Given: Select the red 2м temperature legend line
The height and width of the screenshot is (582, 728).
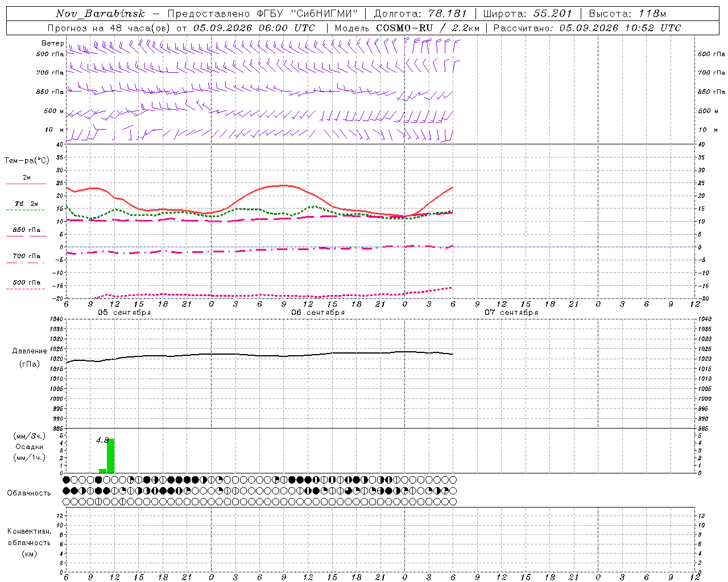Looking at the screenshot, I should click(x=26, y=184).
